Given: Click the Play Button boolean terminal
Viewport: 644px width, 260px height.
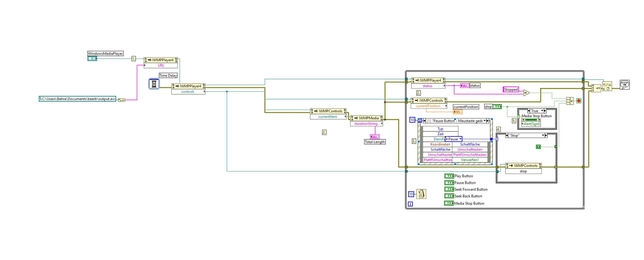Looking at the screenshot, I should coord(449,176).
